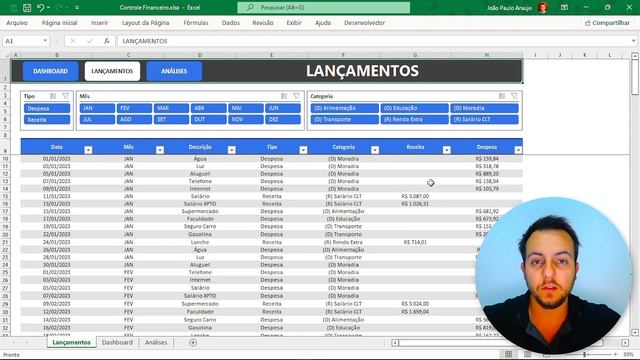640x360 pixels.
Task: Toggle the Receita slicer item
Action: [47, 120]
